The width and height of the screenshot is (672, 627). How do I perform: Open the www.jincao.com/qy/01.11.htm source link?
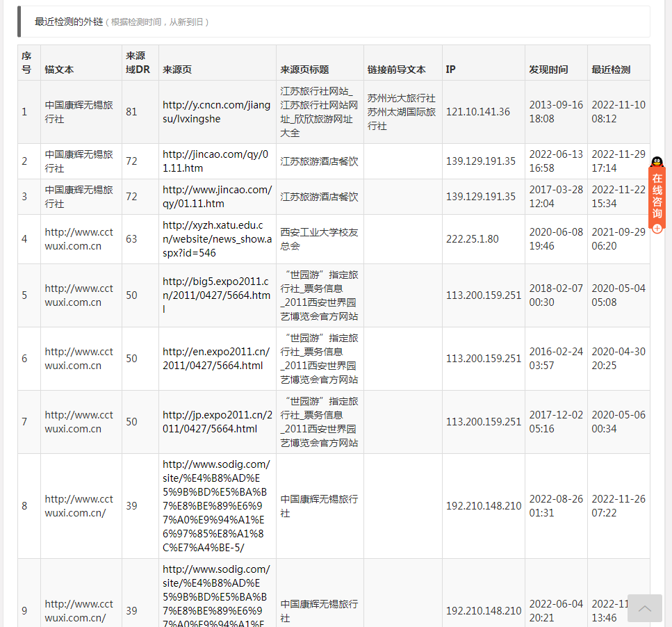[217, 197]
